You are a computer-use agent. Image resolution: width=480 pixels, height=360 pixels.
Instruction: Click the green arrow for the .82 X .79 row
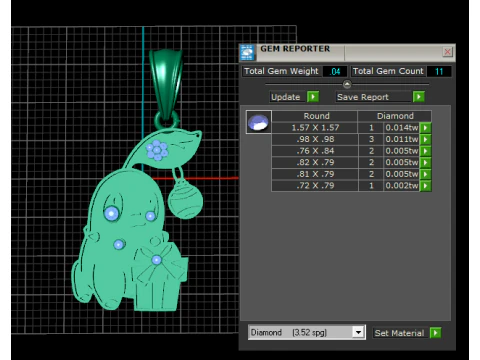click(x=425, y=162)
